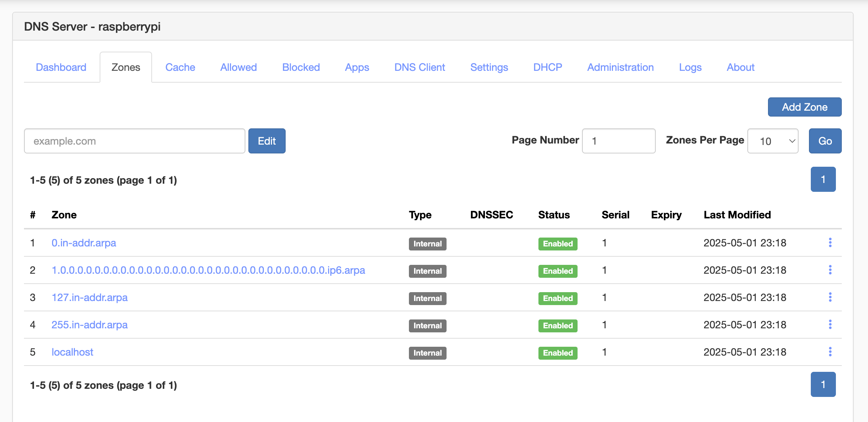The image size is (868, 422).
Task: Click bottom pagination page 1 button
Action: click(x=823, y=384)
